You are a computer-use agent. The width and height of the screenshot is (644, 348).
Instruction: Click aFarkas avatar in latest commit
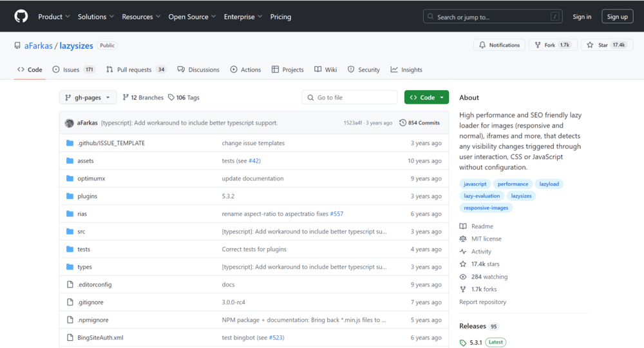(x=70, y=122)
